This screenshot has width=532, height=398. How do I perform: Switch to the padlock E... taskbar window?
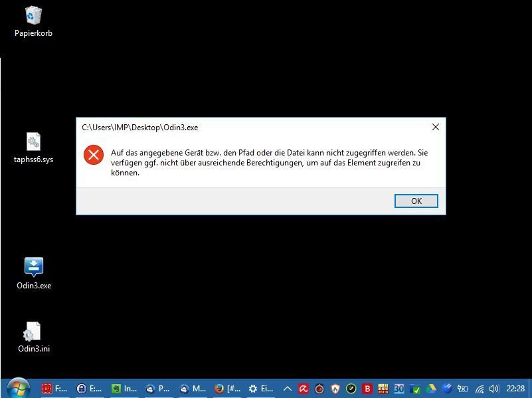click(x=90, y=389)
